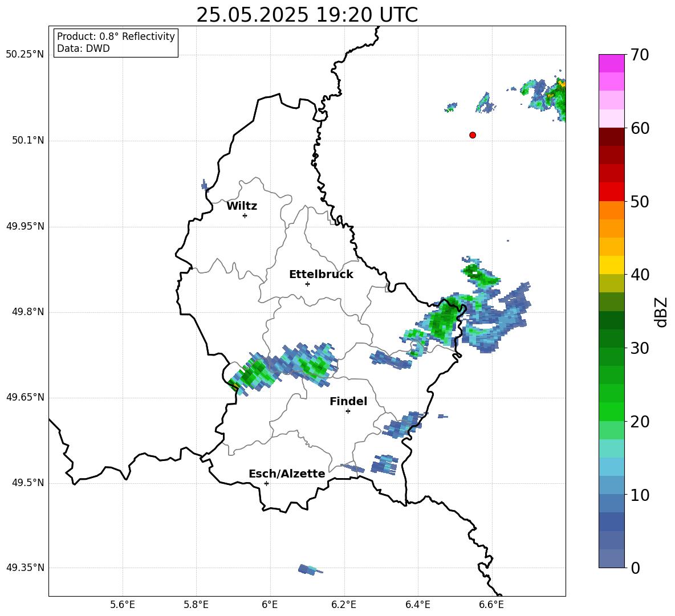Click the Ettelbruck cross marker
The image size is (675, 616).
coord(307,284)
